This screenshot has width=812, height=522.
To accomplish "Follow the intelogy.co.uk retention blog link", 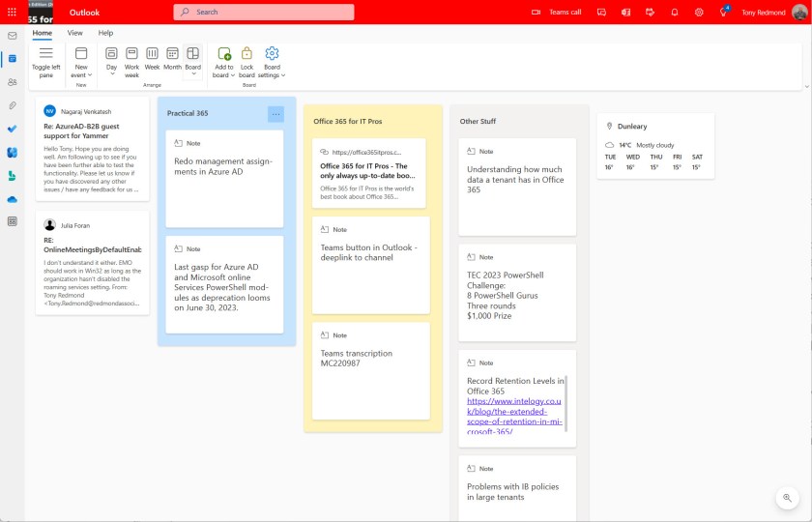I will (513, 417).
